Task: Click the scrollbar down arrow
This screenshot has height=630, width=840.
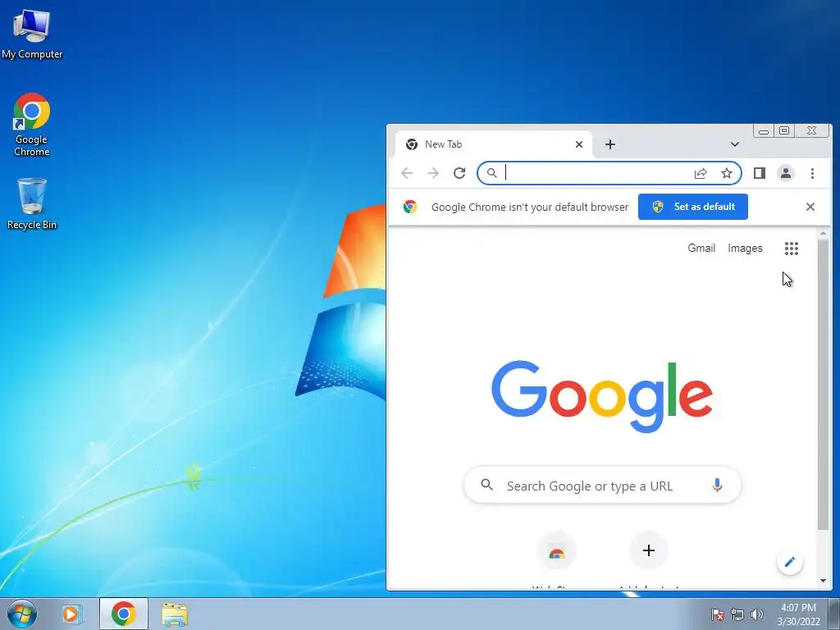Action: [x=823, y=581]
